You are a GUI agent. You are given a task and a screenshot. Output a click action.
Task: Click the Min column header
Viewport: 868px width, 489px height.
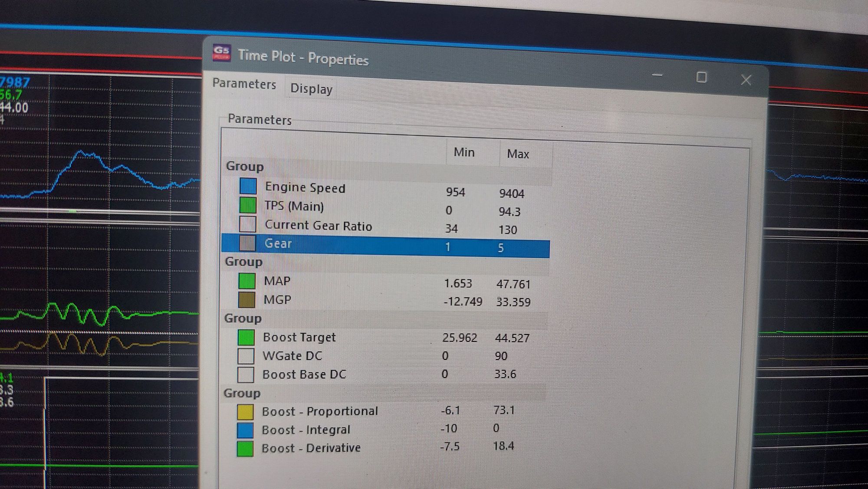pos(464,152)
